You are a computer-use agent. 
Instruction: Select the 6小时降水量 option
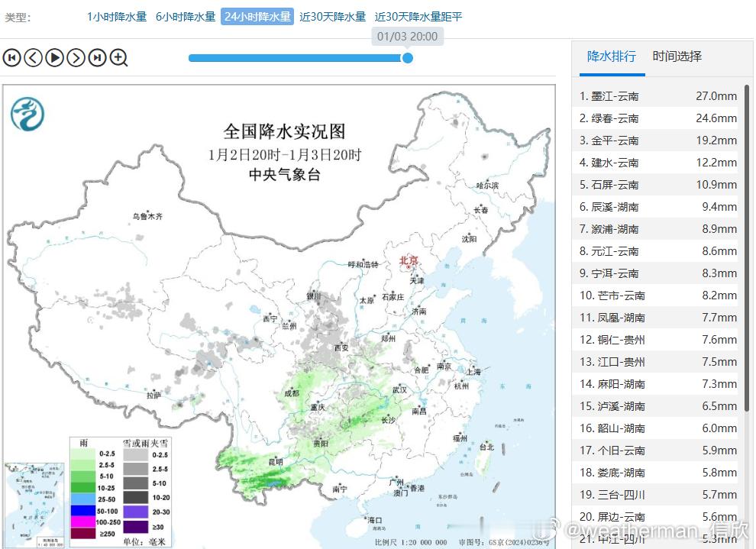point(185,15)
